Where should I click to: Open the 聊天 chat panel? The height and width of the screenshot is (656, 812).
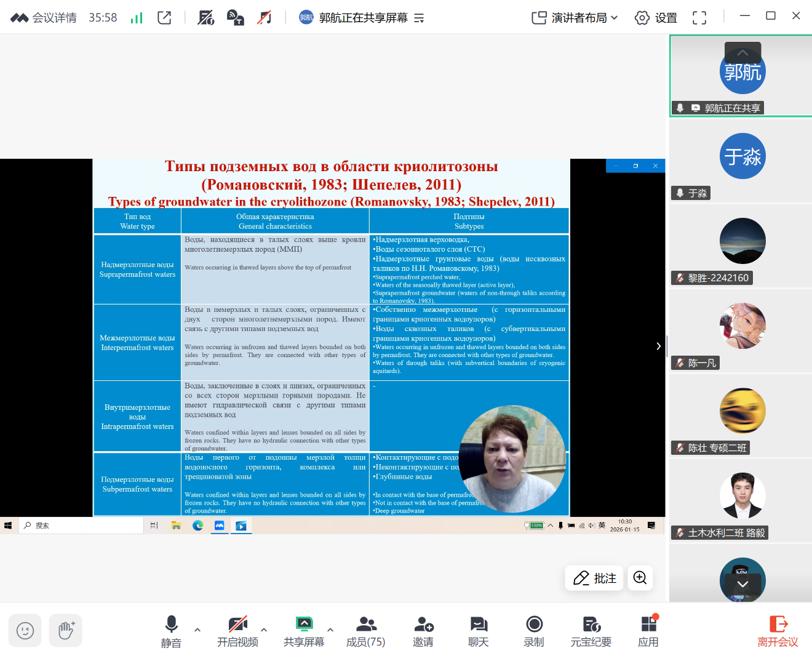[x=478, y=631]
